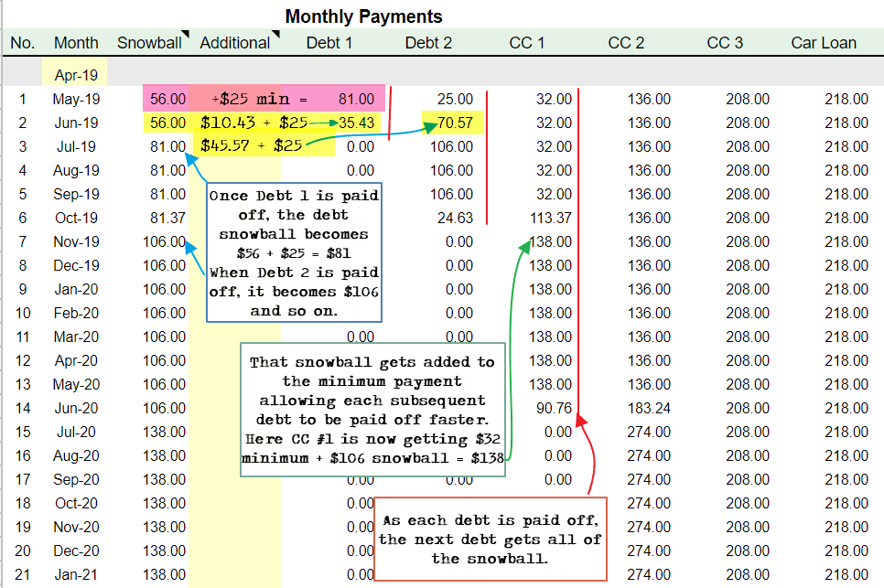
Task: Select the 24.63 cell in Debt 2
Action: point(454,218)
